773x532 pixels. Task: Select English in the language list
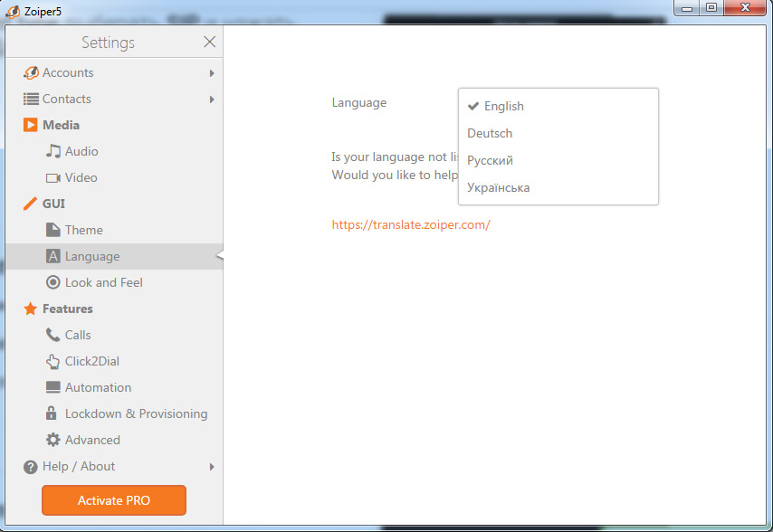(558, 107)
